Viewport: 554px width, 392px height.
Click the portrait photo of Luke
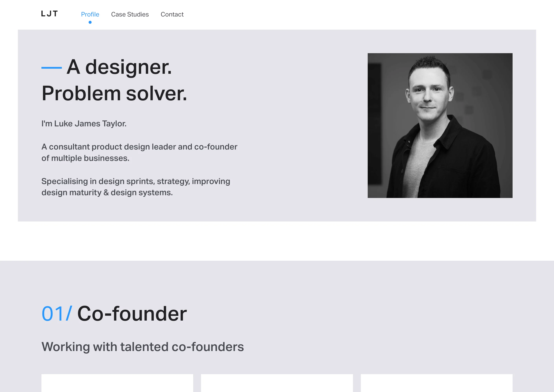pyautogui.click(x=440, y=125)
